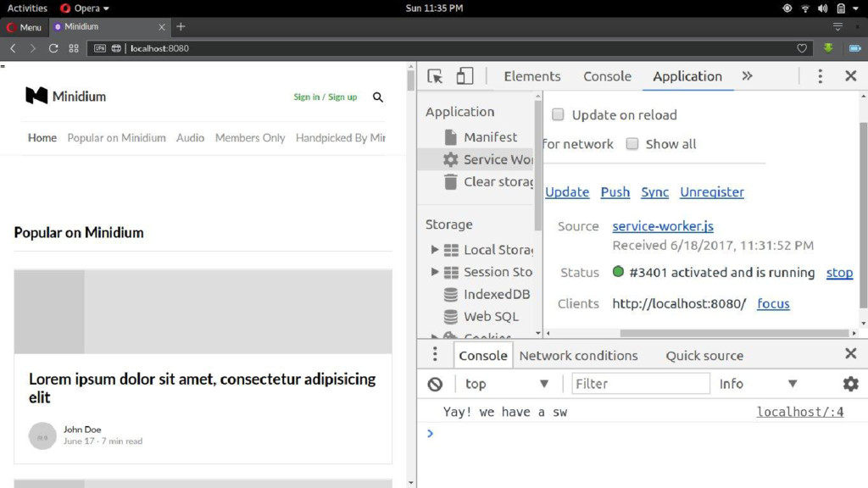Open the Opera application menu in top bar
Screen dimensions: 868x488
[x=85, y=8]
